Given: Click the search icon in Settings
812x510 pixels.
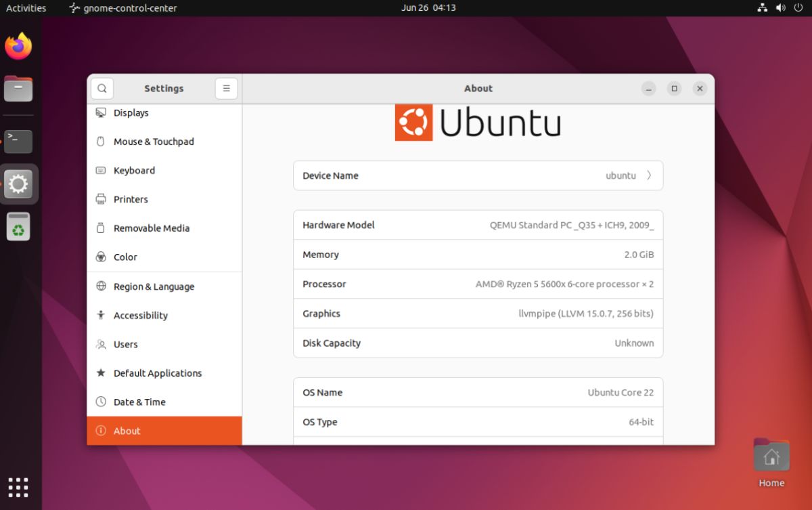Looking at the screenshot, I should click(101, 88).
